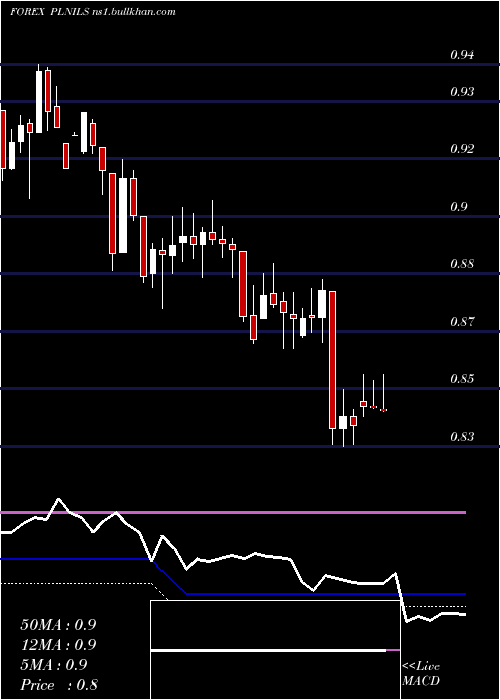Click the 0.87 price axis label
This screenshot has width=500, height=700.
coord(462,321)
